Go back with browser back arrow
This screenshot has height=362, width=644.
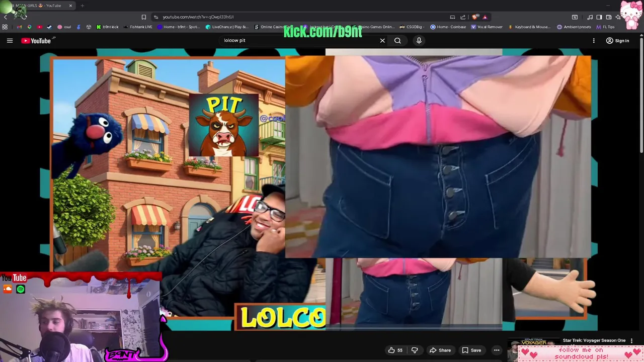click(6, 17)
